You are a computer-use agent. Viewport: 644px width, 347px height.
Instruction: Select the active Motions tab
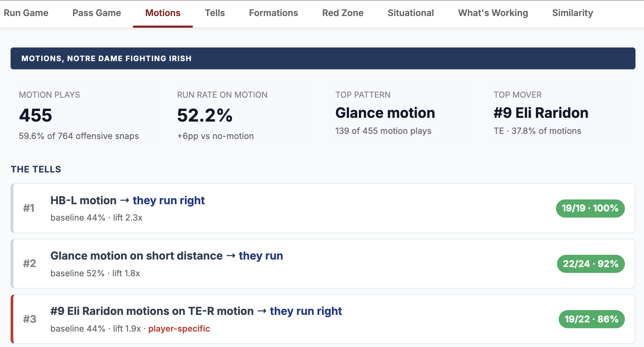[x=163, y=13]
